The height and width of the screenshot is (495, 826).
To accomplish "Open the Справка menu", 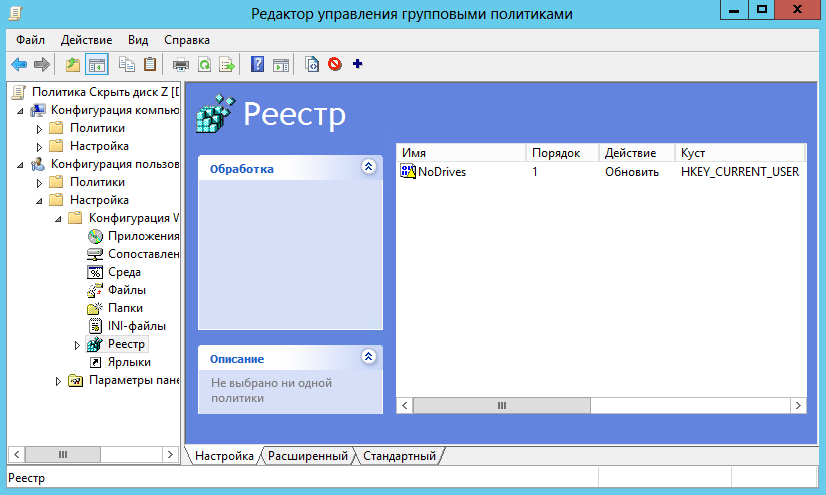I will 187,40.
